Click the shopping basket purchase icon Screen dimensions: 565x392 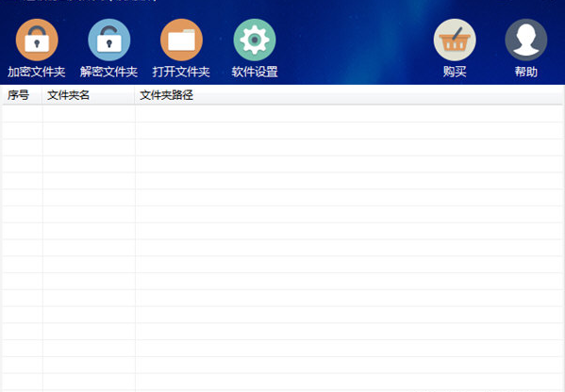click(455, 40)
